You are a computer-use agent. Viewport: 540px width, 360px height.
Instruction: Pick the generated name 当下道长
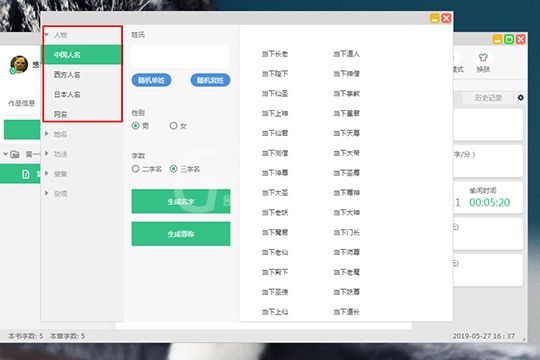pos(346,312)
